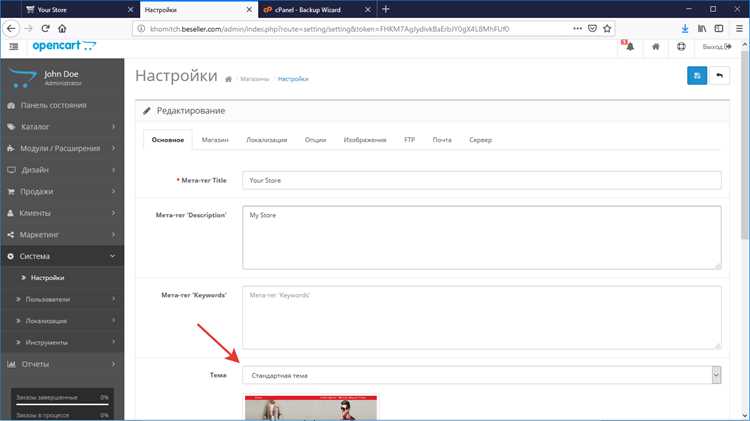Collapse the Система sidebar section
Viewport: 750px width, 421px height.
[62, 256]
